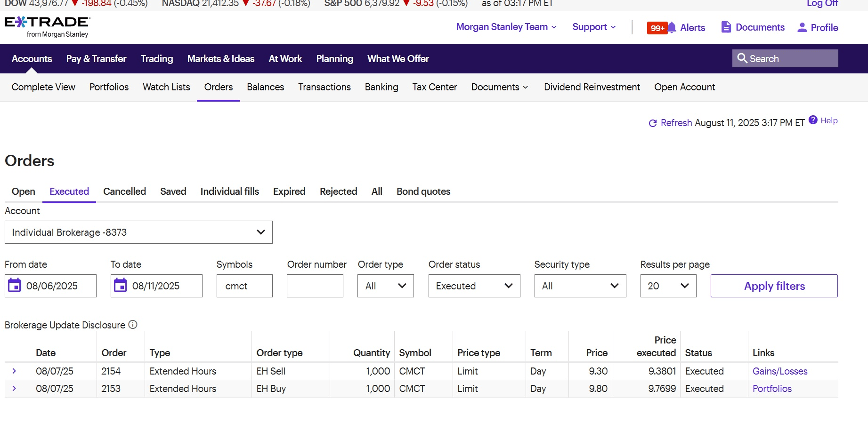Switch to the Cancelled orders tab

click(x=124, y=192)
